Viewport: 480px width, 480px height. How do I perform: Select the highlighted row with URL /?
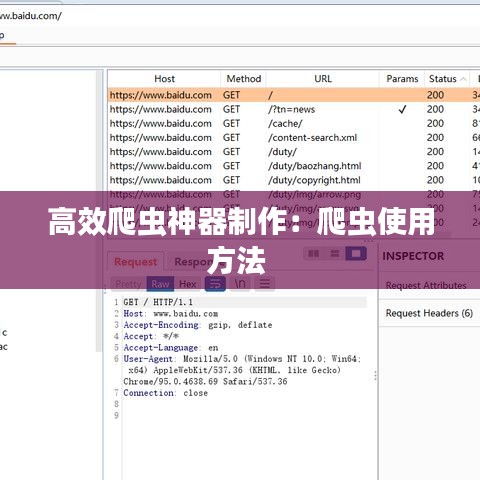click(294, 95)
